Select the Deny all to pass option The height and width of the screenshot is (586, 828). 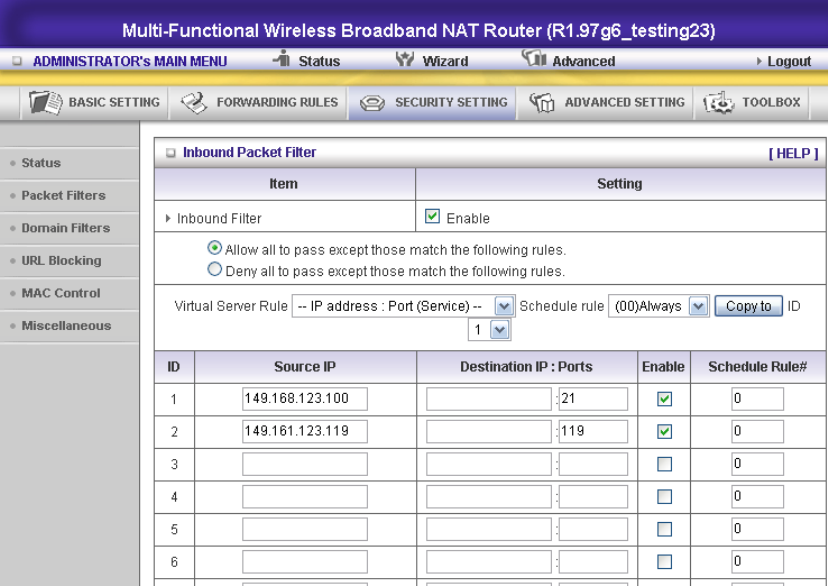click(x=214, y=270)
